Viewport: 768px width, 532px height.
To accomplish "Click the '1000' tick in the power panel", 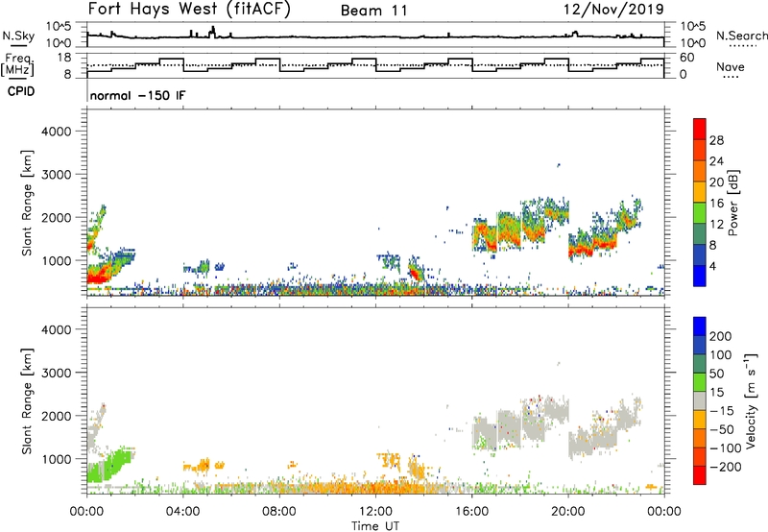I will [x=57, y=260].
